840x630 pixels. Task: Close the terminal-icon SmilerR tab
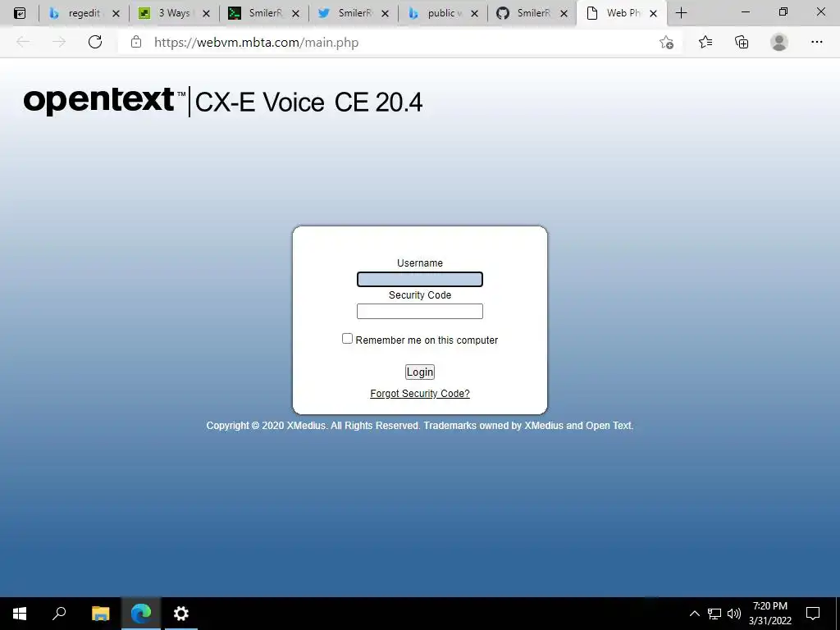pyautogui.click(x=295, y=14)
